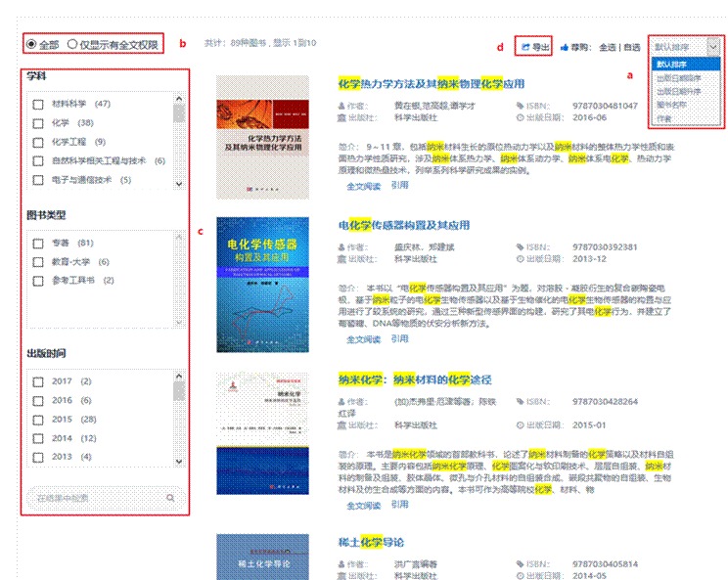The image size is (728, 580).
Task: Click the clock icon beside date 2016-06
Action: (x=520, y=117)
